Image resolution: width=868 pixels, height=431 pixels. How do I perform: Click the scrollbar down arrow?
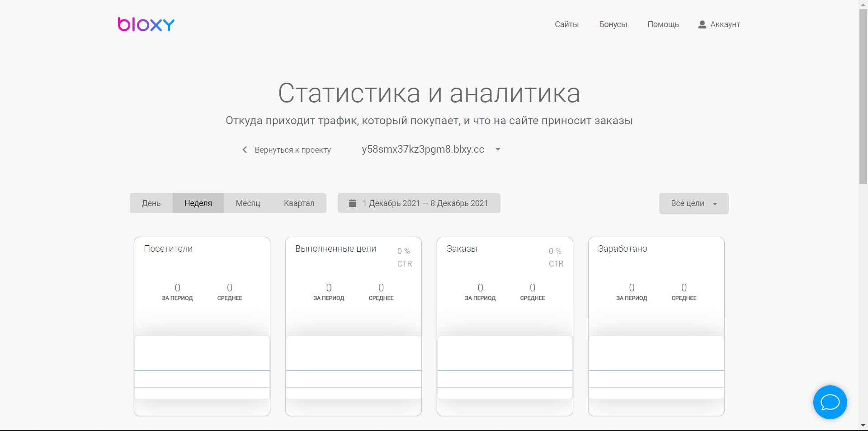click(863, 426)
